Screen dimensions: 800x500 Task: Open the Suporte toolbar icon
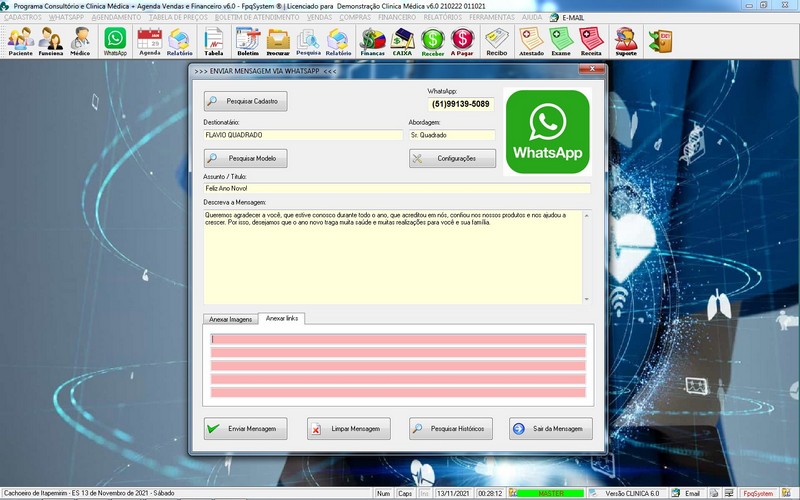click(x=626, y=41)
